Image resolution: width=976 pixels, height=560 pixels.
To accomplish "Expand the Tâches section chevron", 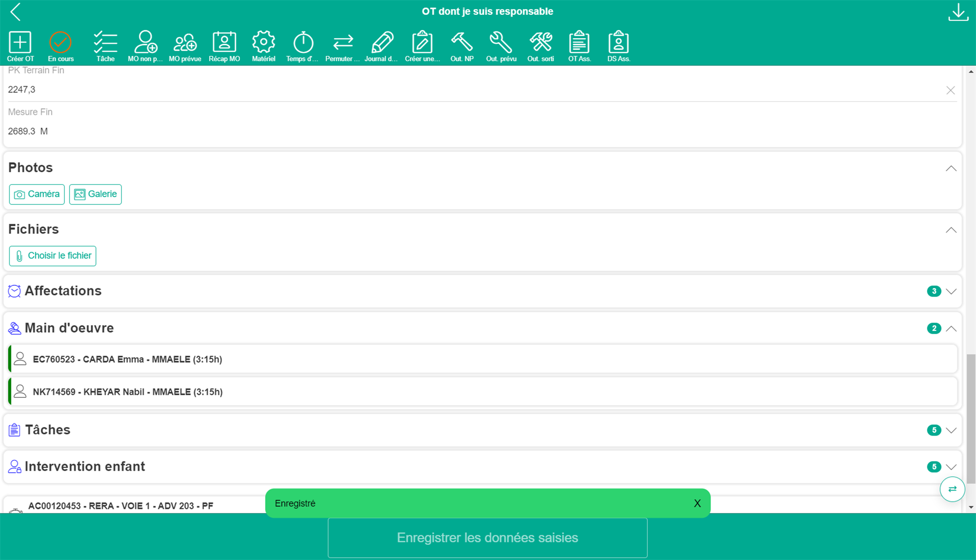I will 951,430.
